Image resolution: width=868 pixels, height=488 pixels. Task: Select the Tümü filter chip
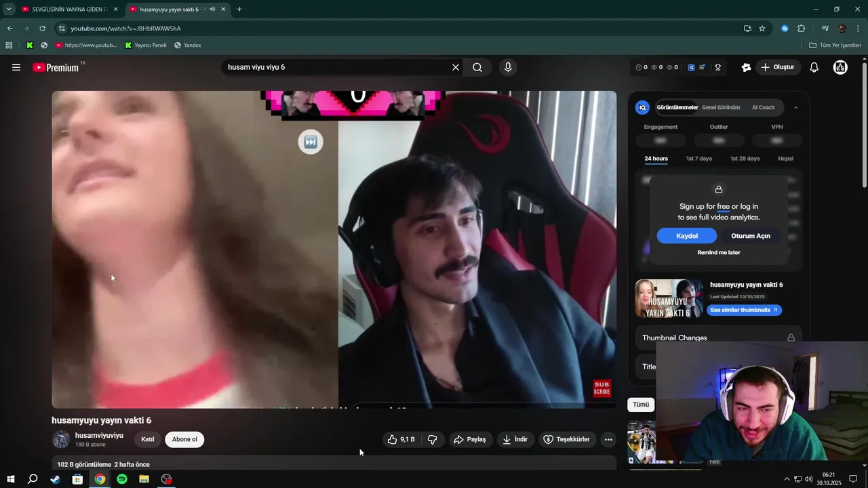(641, 405)
